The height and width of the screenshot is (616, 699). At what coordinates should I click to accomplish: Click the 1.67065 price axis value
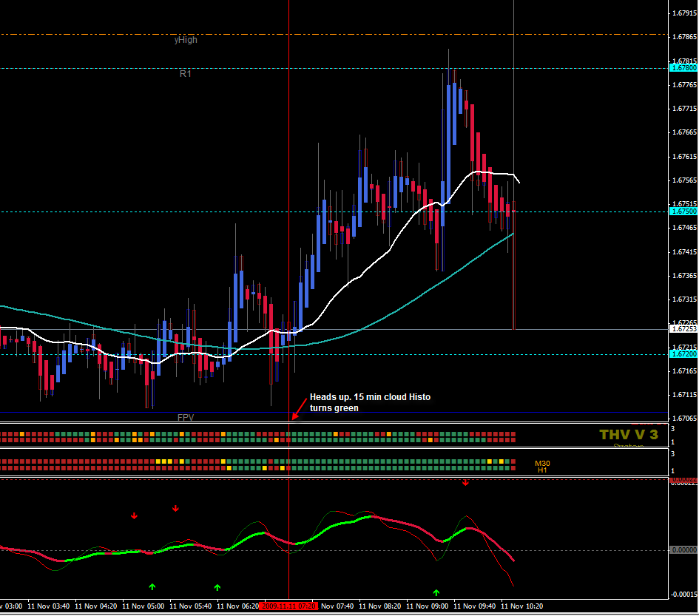pos(684,419)
